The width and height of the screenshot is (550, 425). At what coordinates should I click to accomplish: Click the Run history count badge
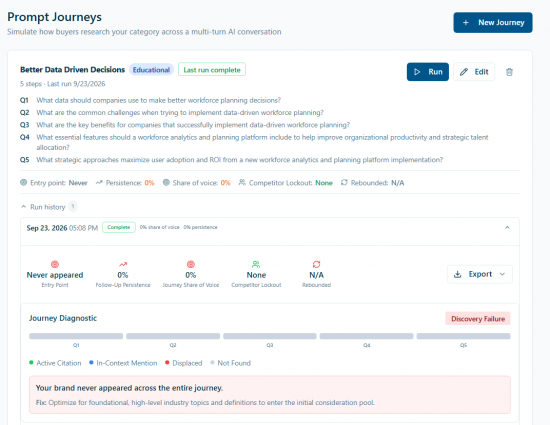click(73, 207)
